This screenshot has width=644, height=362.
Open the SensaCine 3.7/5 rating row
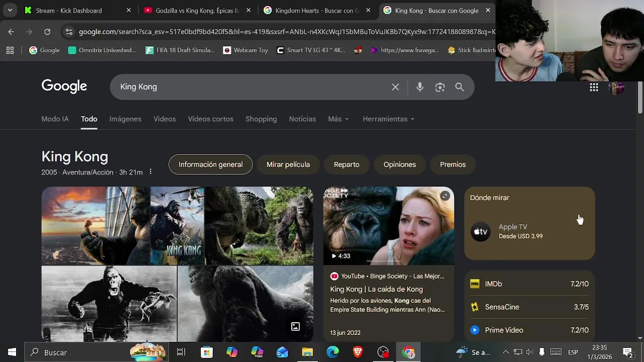pos(529,307)
